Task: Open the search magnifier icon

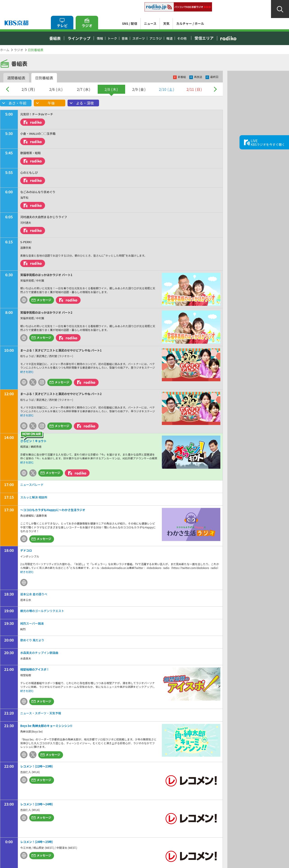Action: (x=280, y=9)
